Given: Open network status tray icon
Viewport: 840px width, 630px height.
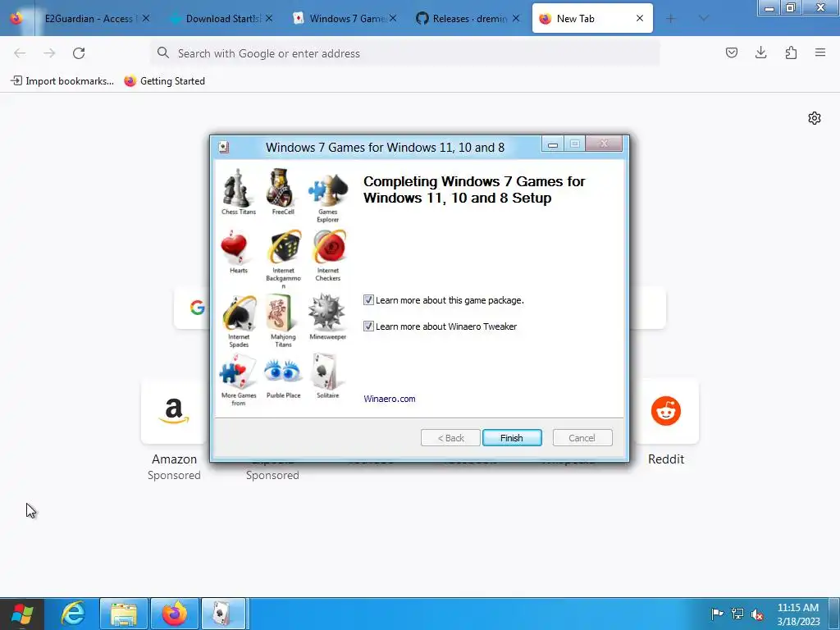Looking at the screenshot, I should click(737, 614).
